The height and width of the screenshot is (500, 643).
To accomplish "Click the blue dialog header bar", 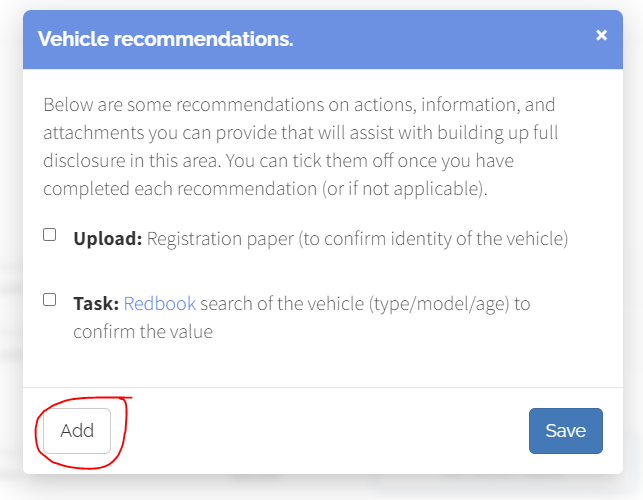I will [323, 39].
